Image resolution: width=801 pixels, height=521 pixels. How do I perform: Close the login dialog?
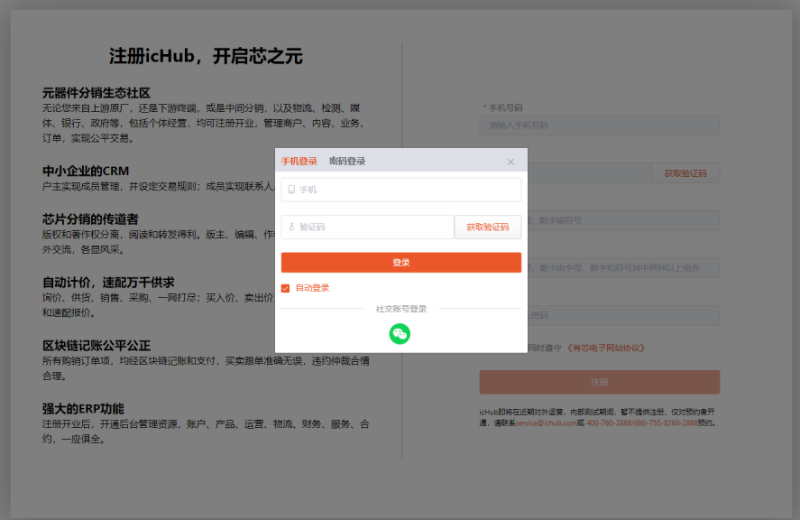510,162
